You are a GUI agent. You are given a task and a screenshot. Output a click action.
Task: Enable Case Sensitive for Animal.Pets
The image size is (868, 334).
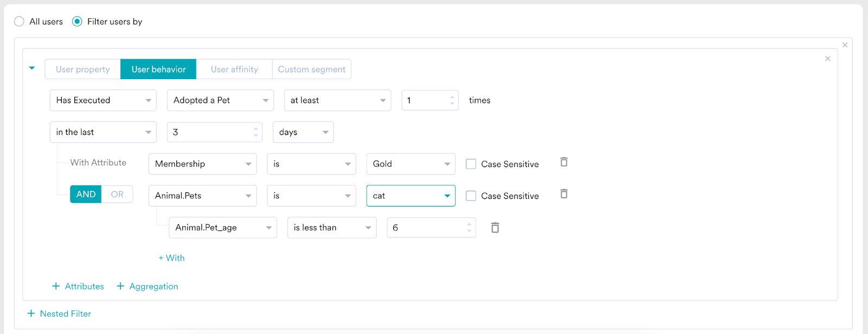471,196
